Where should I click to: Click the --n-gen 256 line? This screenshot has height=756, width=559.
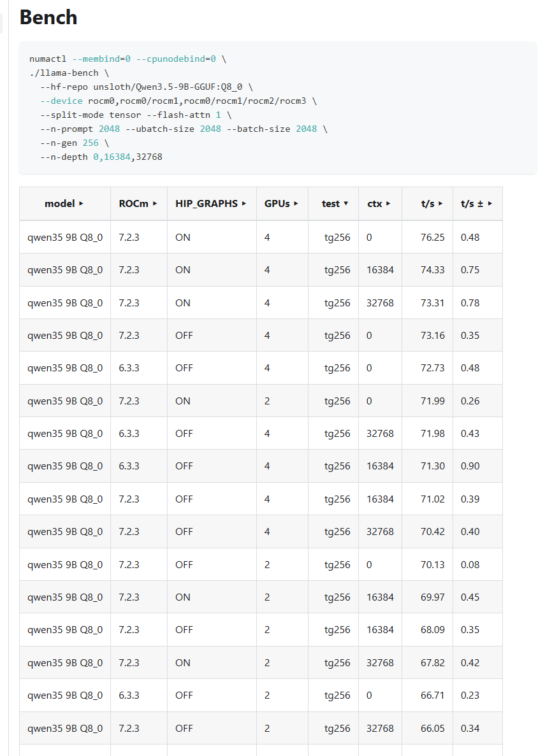point(75,143)
